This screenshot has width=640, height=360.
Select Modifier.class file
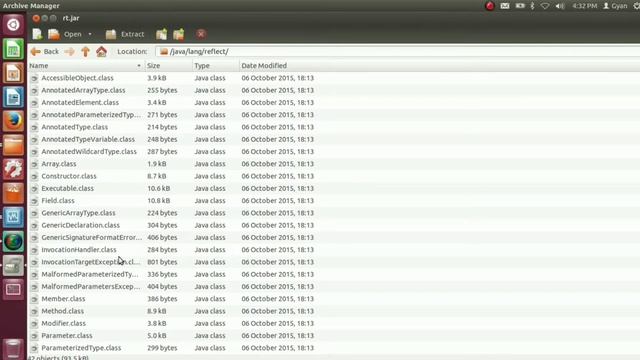point(64,323)
